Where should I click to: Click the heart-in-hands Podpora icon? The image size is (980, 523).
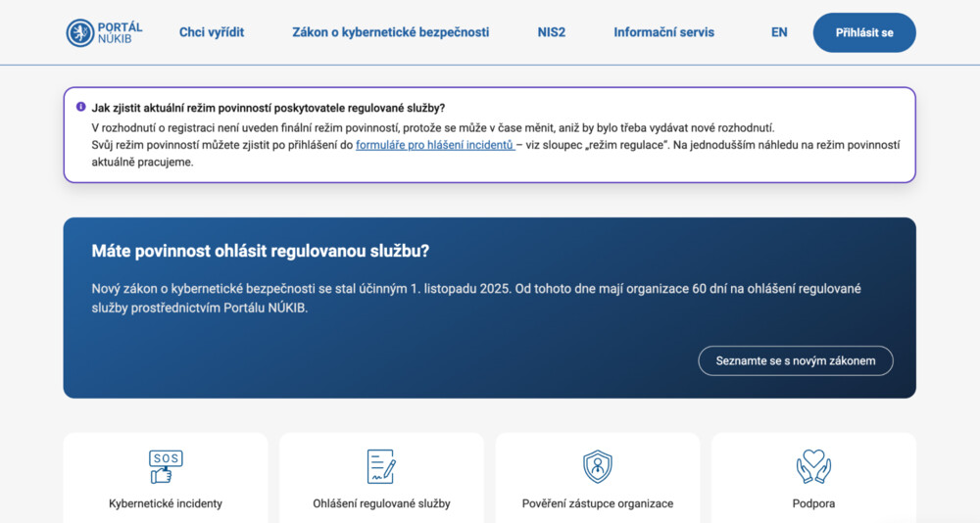(x=813, y=466)
